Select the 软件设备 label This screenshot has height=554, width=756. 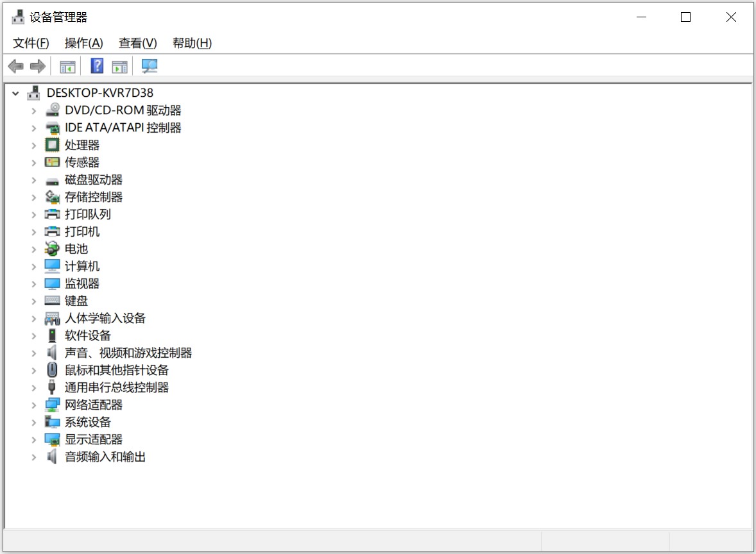(x=88, y=336)
